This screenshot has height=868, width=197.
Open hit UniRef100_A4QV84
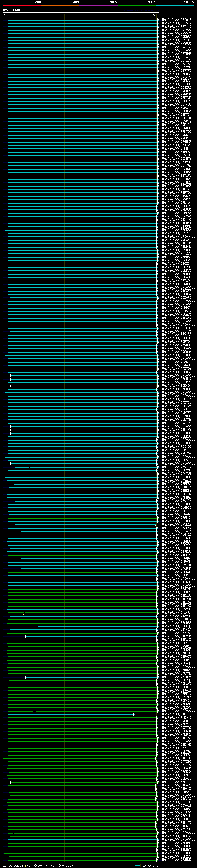point(176,738)
